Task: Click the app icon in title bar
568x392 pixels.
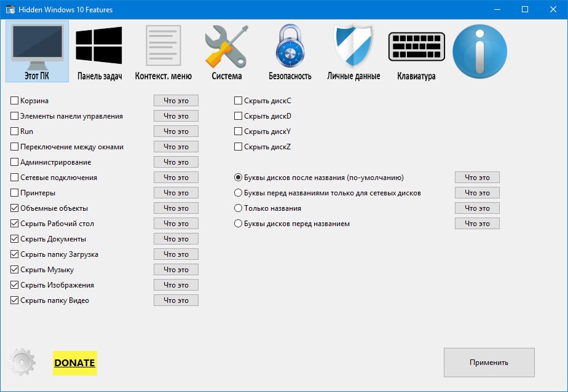Action: [x=10, y=9]
